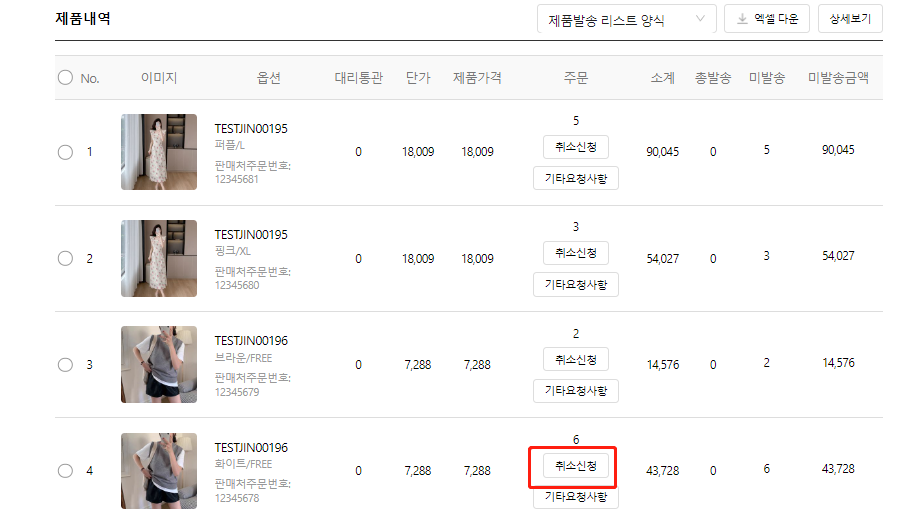The height and width of the screenshot is (522, 916).
Task: Click the dropdown chevron arrow beside 제품발송 리스트 양식
Action: pos(700,20)
